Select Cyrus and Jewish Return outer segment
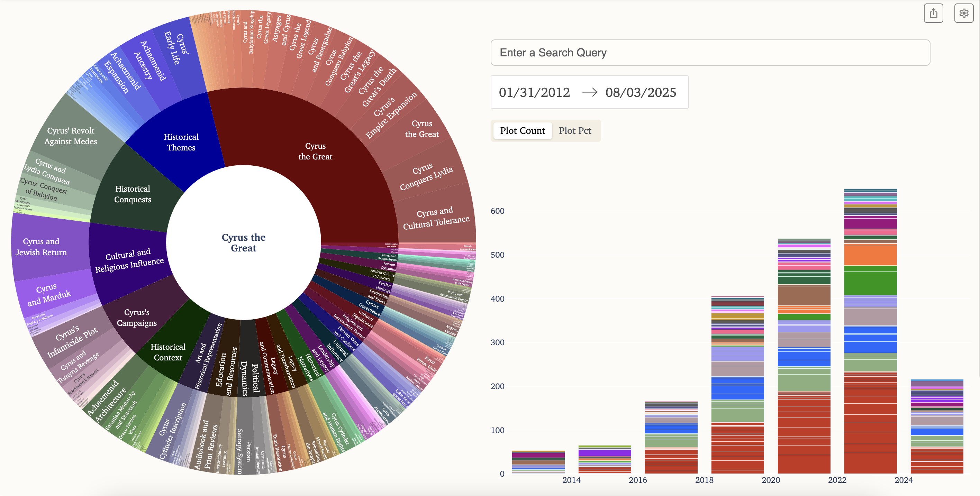The height and width of the screenshot is (496, 980). (x=41, y=247)
